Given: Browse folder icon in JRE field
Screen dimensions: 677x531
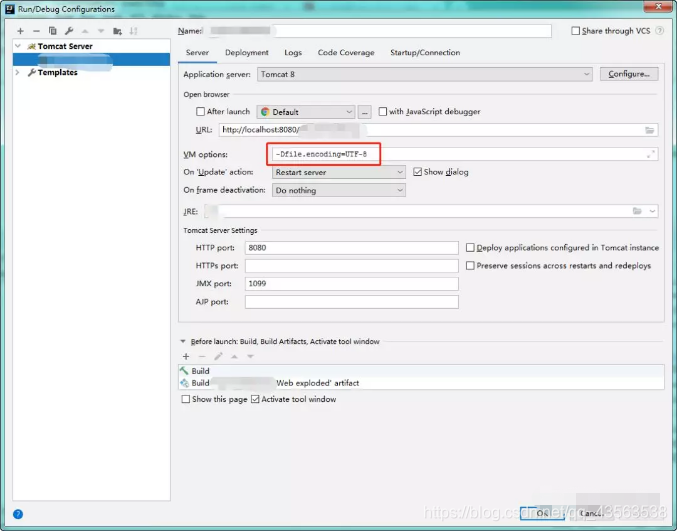Looking at the screenshot, I should [x=637, y=211].
